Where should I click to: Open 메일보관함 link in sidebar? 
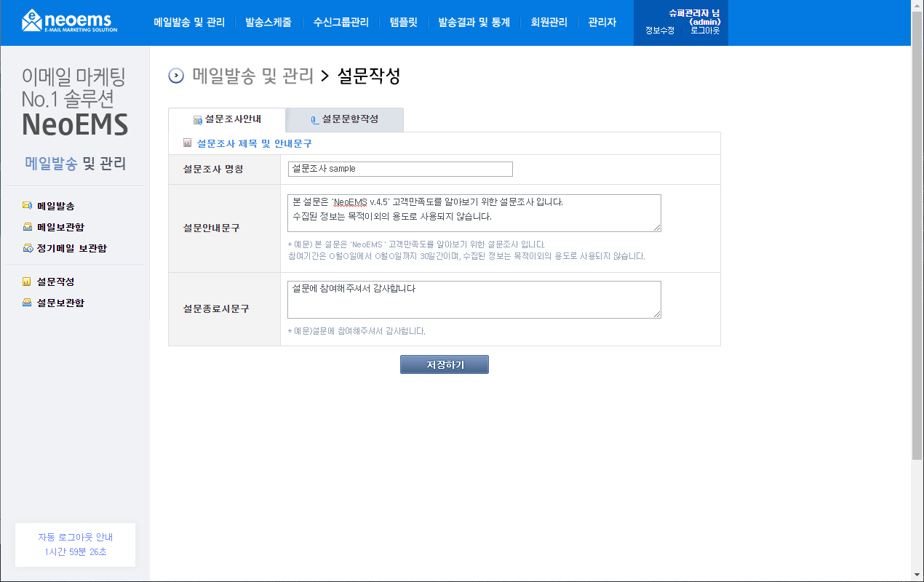tap(60, 227)
